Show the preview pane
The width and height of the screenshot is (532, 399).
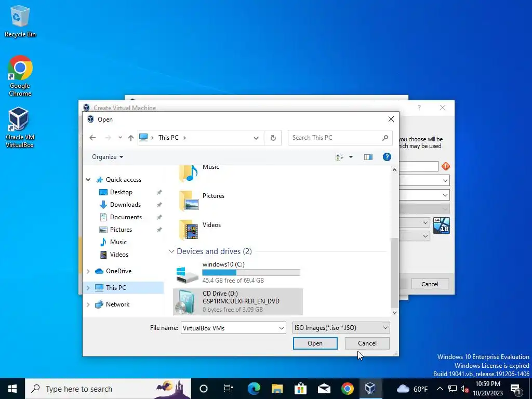[368, 157]
